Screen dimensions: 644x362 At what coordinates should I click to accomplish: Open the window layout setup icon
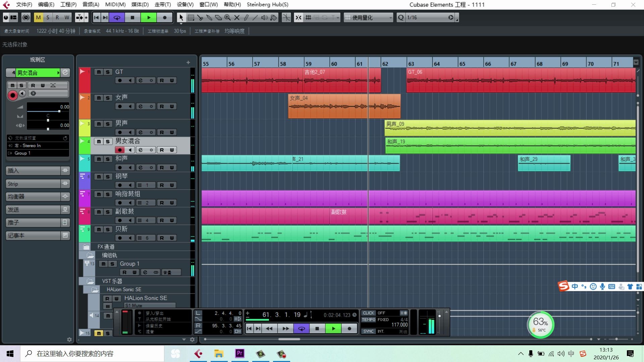13,17
